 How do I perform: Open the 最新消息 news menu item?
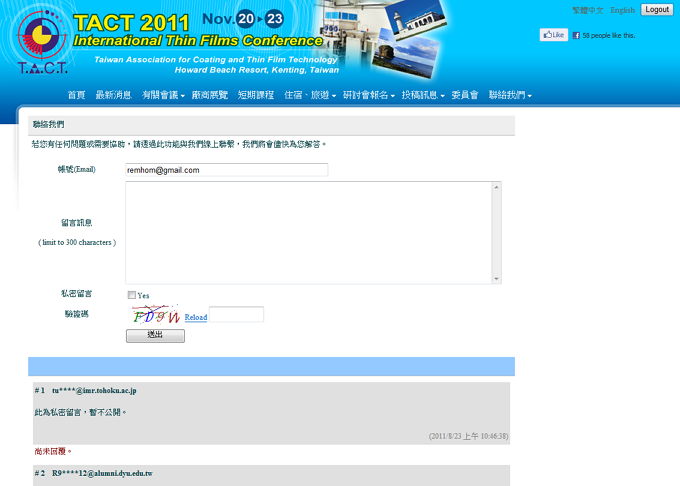click(x=113, y=95)
